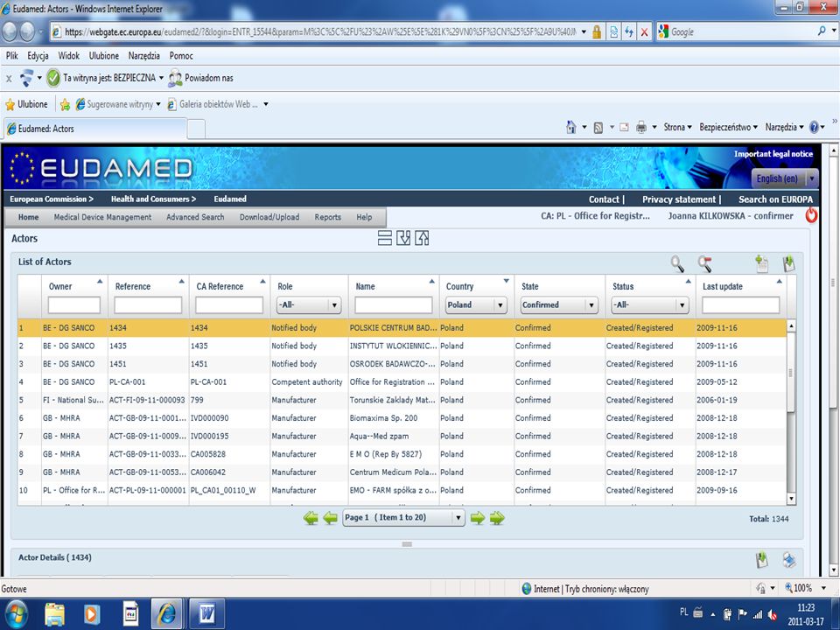Screen dimensions: 840x630
Task: Go to last page with double right arrow
Action: 497,518
